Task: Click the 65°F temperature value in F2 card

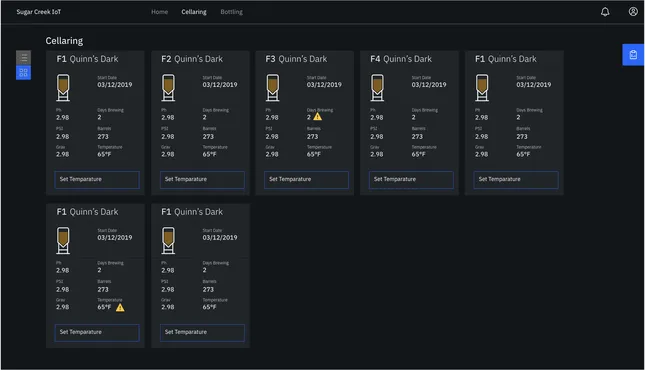Action: pos(209,154)
